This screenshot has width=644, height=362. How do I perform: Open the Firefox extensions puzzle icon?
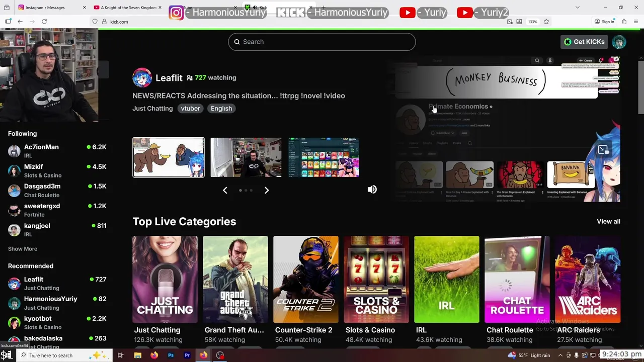click(624, 22)
